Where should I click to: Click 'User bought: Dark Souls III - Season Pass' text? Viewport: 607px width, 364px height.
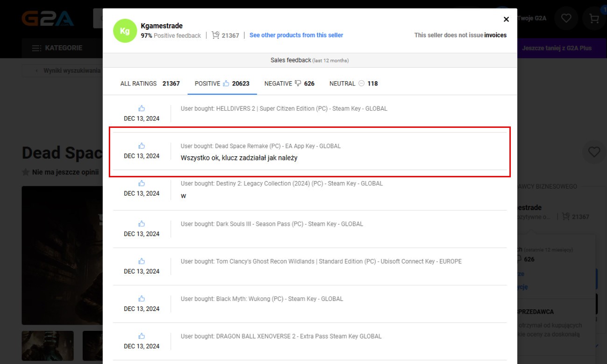point(272,224)
